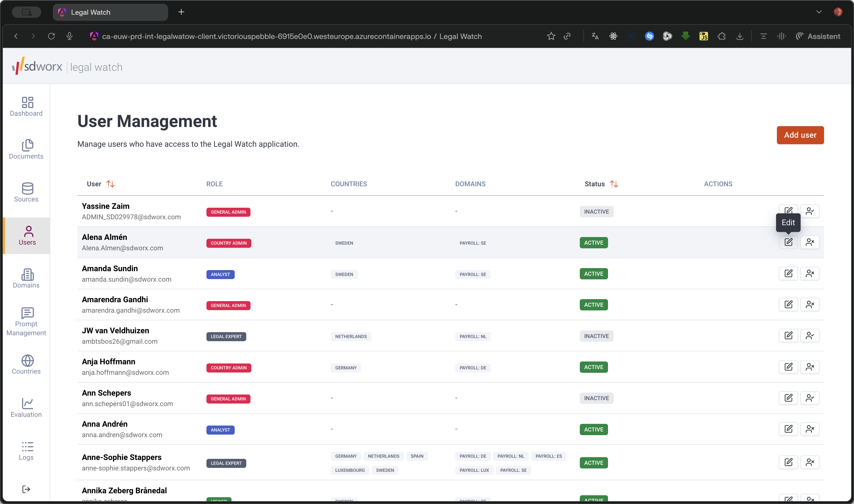Select the Legal Watch browser tab

pos(110,12)
